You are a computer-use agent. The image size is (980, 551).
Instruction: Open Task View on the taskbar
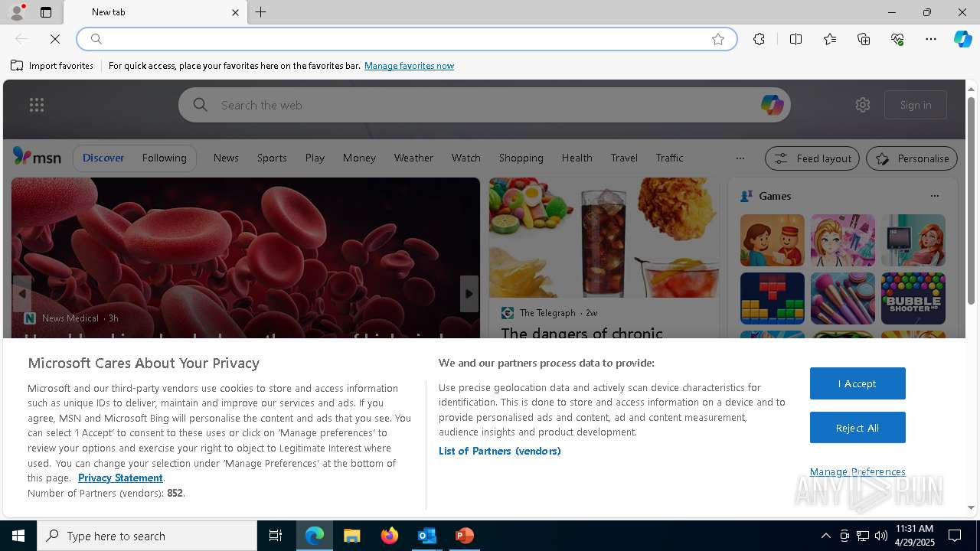(276, 536)
